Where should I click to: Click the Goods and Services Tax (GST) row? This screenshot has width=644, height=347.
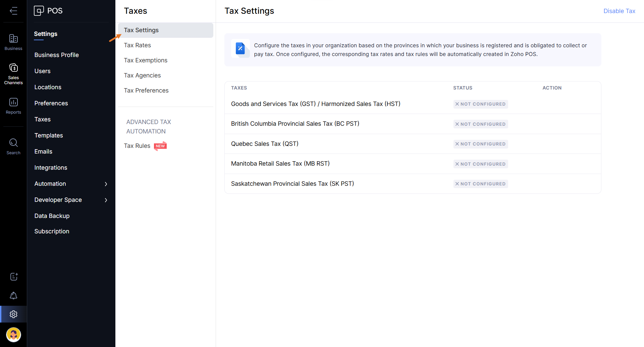(315, 104)
